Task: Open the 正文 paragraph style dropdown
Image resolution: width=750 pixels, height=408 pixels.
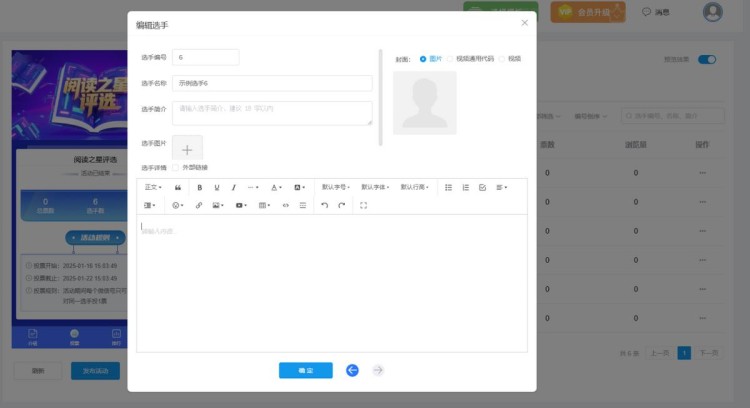Action: [x=153, y=187]
